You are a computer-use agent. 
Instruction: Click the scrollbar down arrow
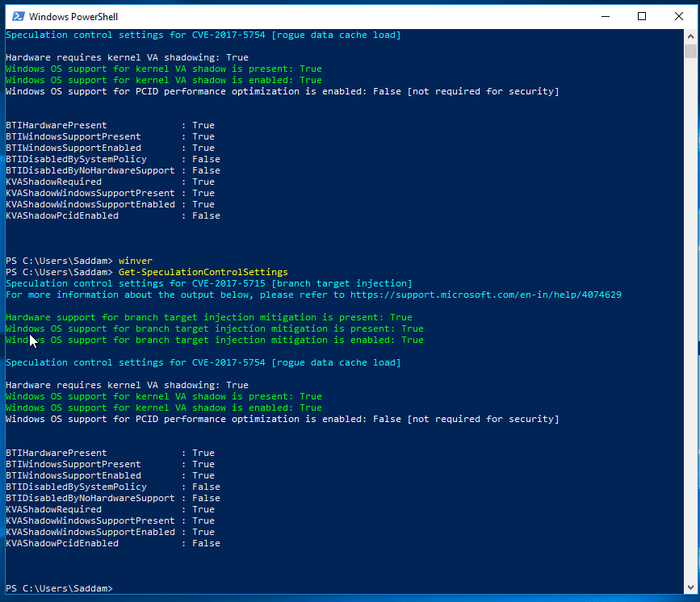pyautogui.click(x=690, y=587)
